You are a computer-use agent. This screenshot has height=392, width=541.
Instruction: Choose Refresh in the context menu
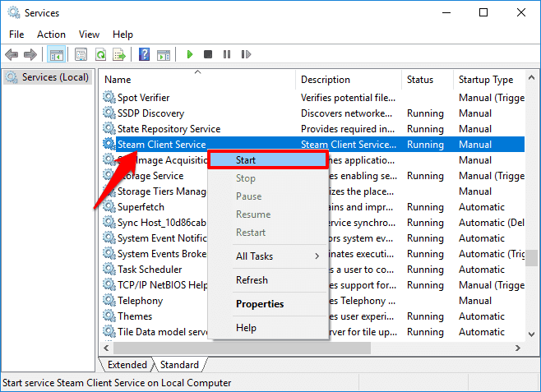268,280
